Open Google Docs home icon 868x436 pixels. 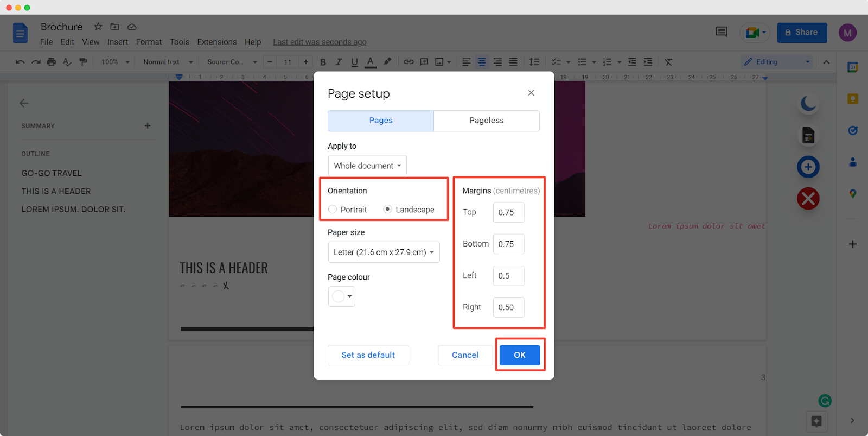20,33
